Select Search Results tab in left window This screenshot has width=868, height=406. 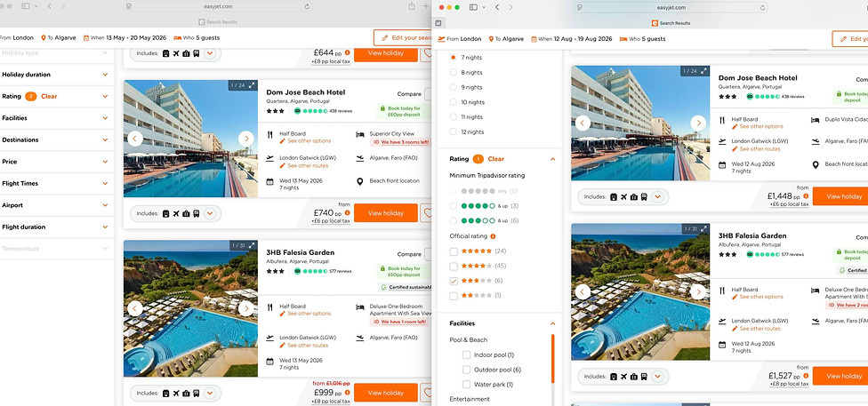[218, 22]
